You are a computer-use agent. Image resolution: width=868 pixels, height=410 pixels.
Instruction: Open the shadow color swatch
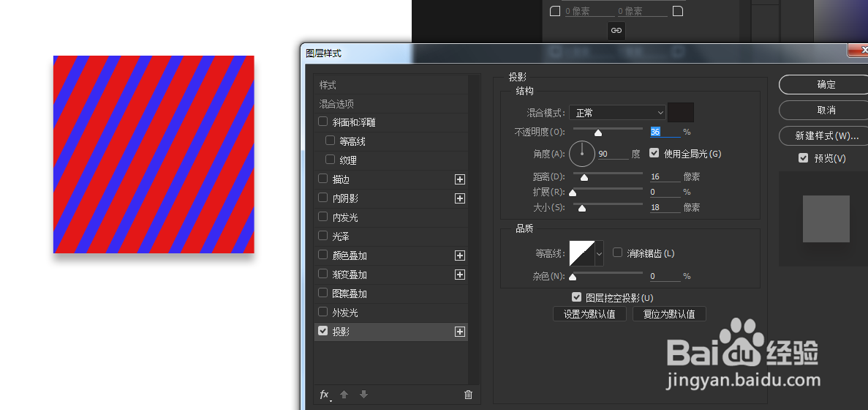point(680,113)
